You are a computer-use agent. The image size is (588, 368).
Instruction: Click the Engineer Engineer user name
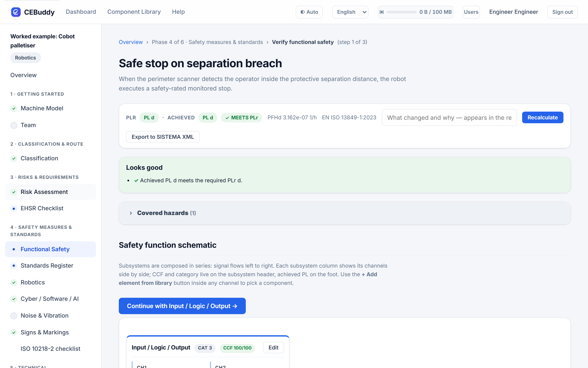[513, 12]
